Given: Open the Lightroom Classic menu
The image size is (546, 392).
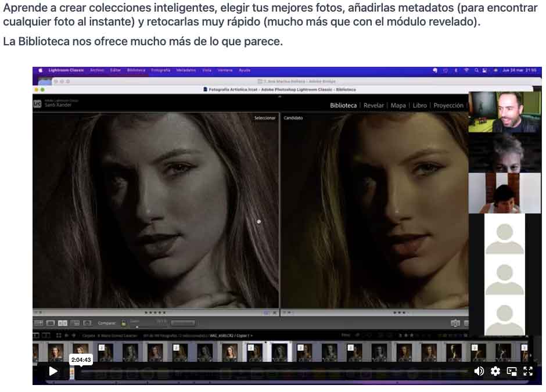Looking at the screenshot, I should [66, 70].
